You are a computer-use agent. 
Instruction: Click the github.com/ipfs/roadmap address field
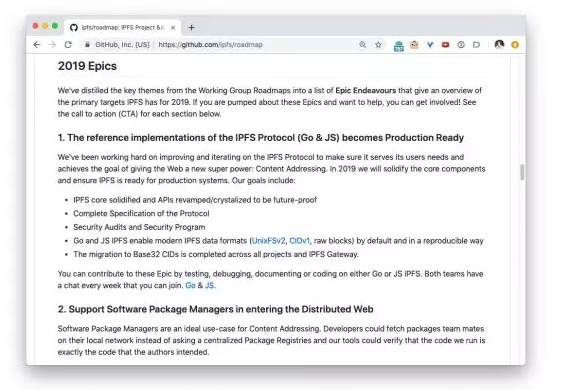tap(210, 45)
